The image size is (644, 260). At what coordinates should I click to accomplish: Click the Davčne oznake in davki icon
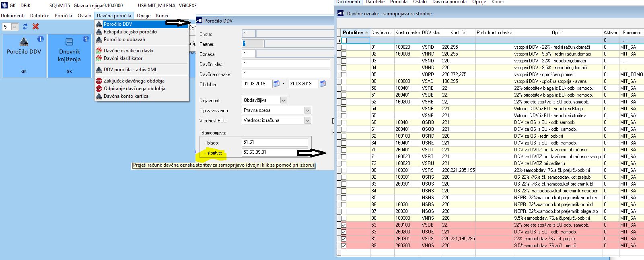[x=99, y=51]
